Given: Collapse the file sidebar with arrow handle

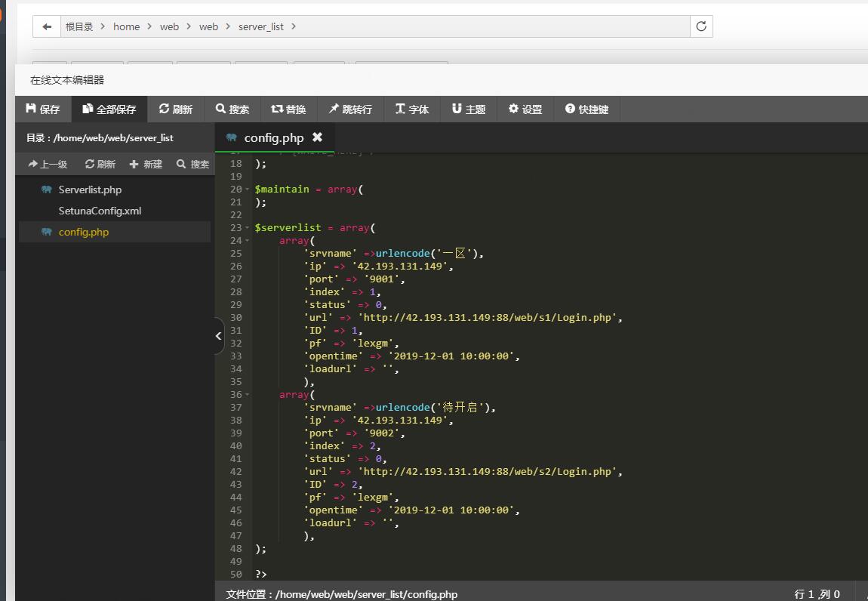Looking at the screenshot, I should coord(218,336).
